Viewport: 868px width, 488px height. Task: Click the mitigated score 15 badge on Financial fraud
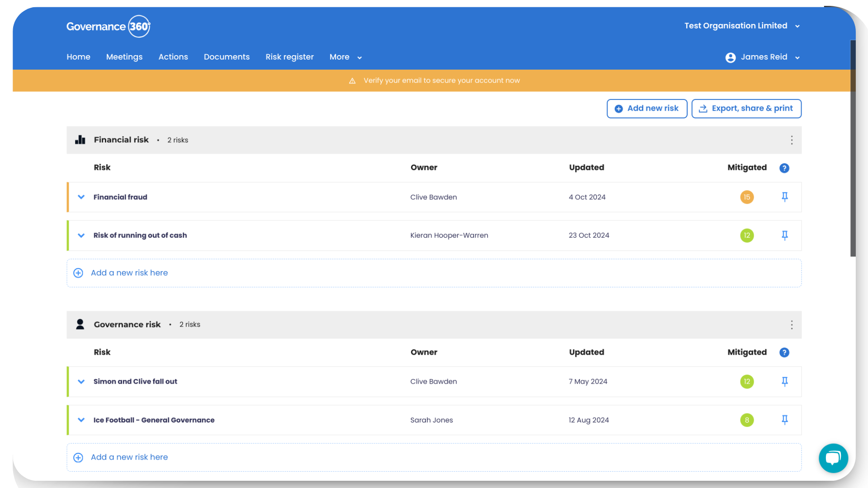point(747,197)
